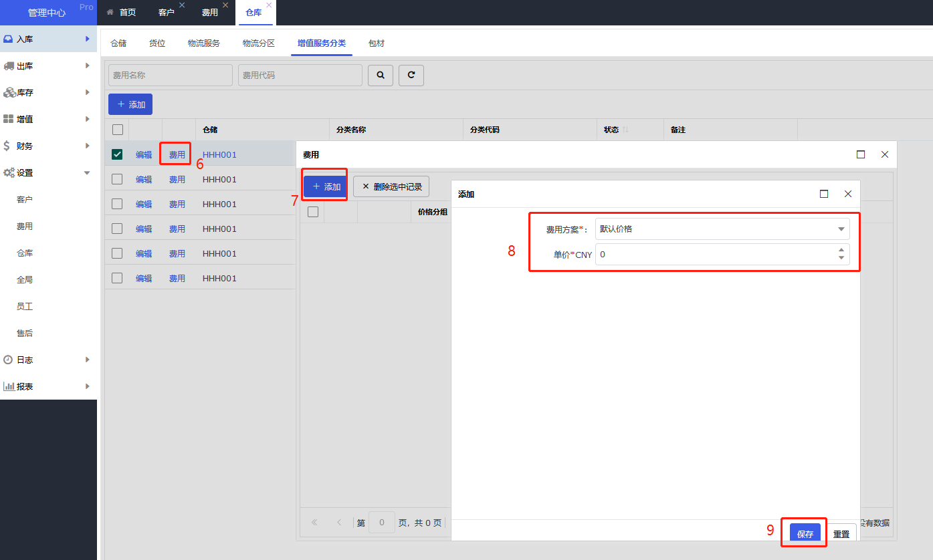This screenshot has width=933, height=560.
Task: Expand the 库存 sidebar menu arrow
Action: (88, 92)
